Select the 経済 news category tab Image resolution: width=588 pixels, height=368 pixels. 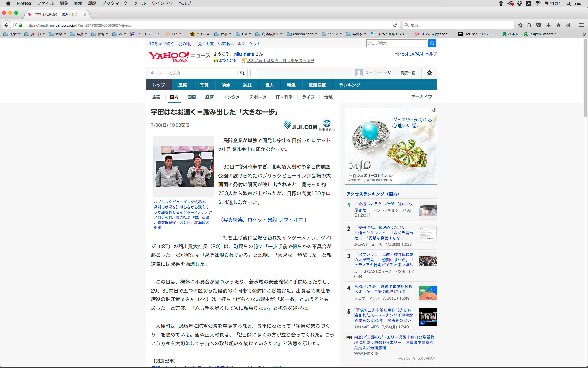coord(209,97)
